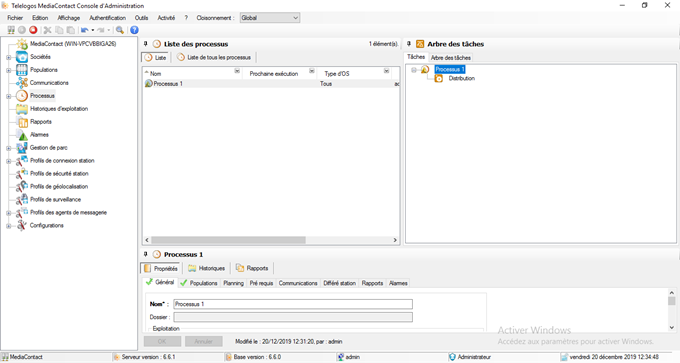This screenshot has height=363, width=680.
Task: Click the Dossier field
Action: [x=293, y=317]
